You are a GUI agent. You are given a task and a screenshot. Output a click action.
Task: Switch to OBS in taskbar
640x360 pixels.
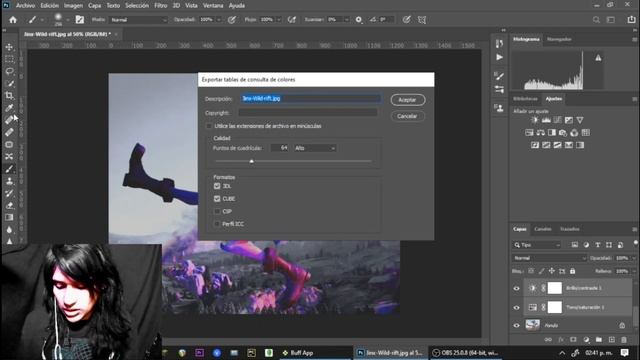(x=466, y=353)
